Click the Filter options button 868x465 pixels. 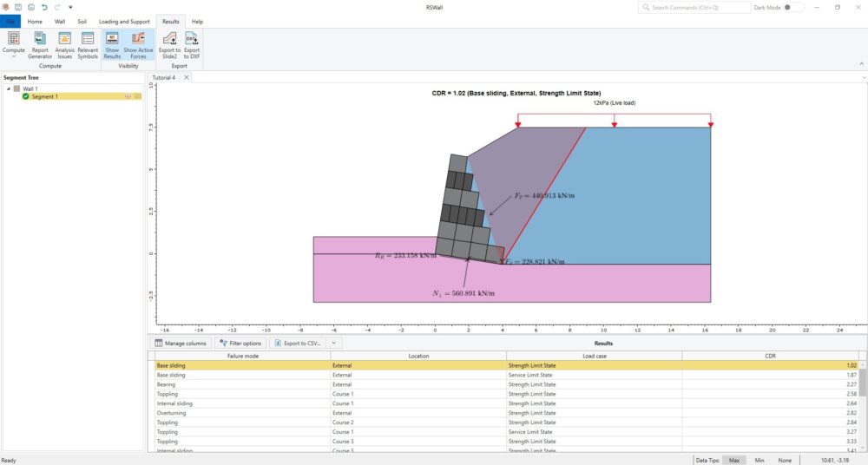coord(240,344)
